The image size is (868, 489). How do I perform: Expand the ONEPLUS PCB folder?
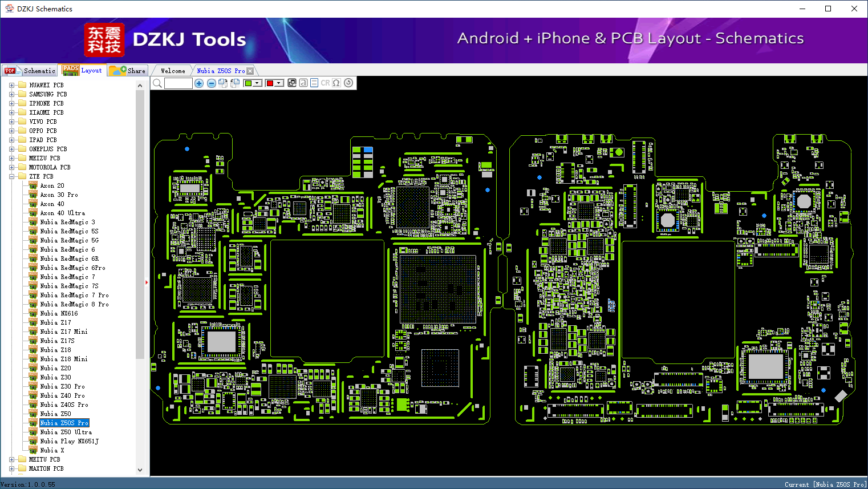(12, 149)
